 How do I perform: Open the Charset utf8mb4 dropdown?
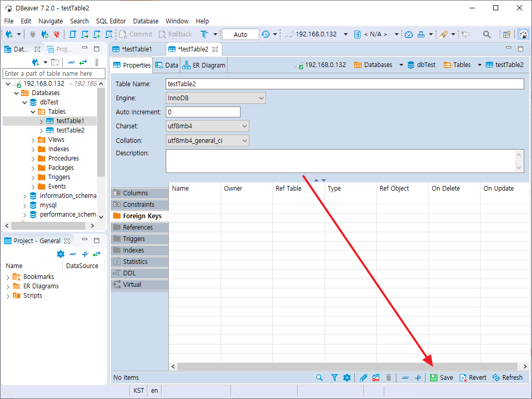pos(207,126)
